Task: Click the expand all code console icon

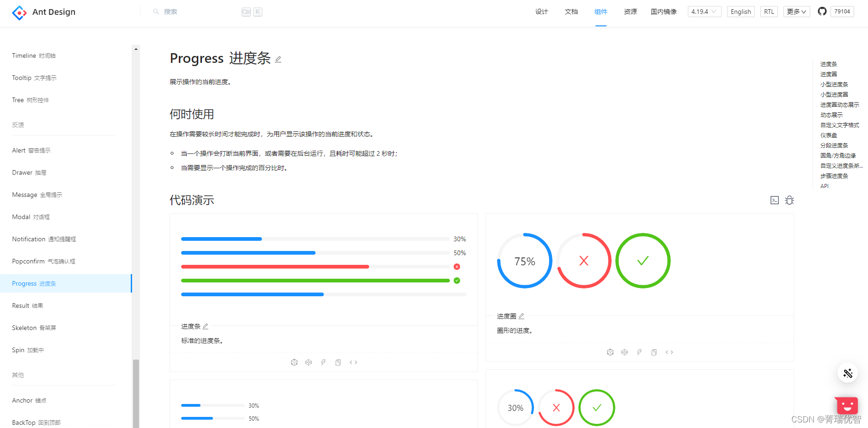Action: click(x=775, y=200)
